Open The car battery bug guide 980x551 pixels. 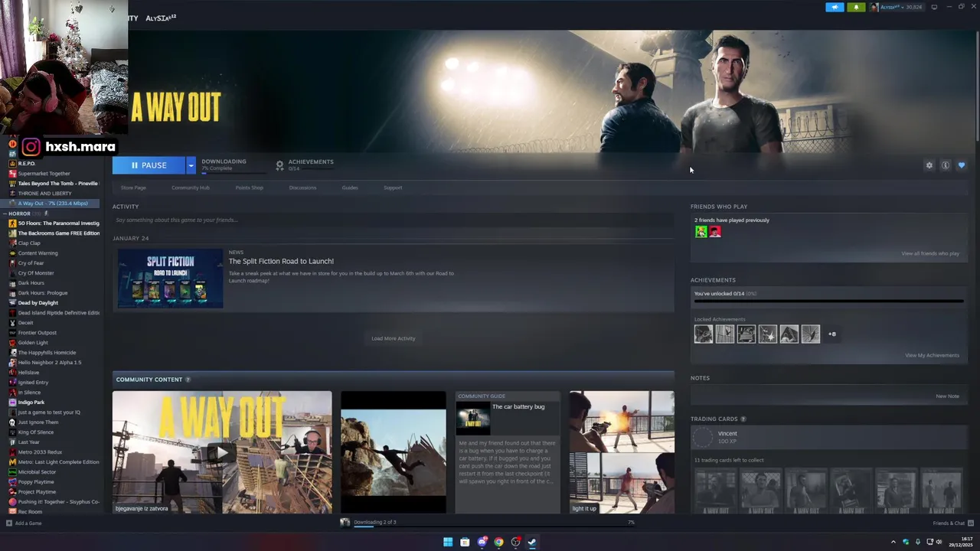[x=508, y=452]
